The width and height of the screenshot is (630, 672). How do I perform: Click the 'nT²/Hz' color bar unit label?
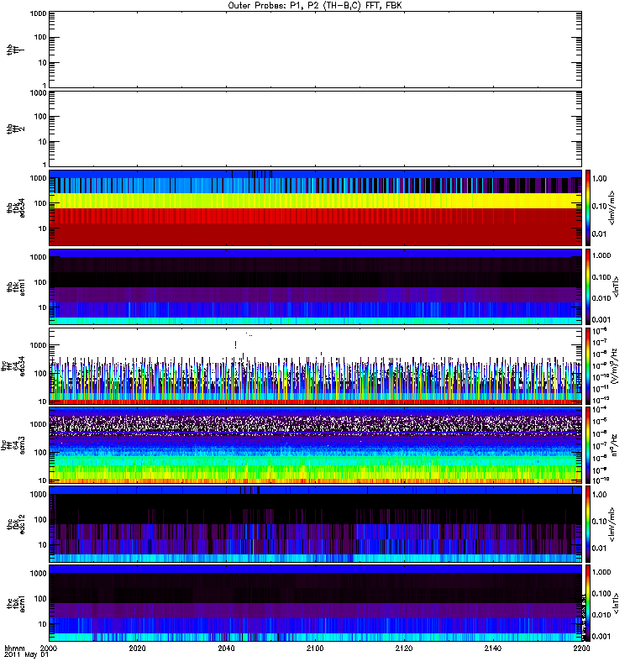614,445
